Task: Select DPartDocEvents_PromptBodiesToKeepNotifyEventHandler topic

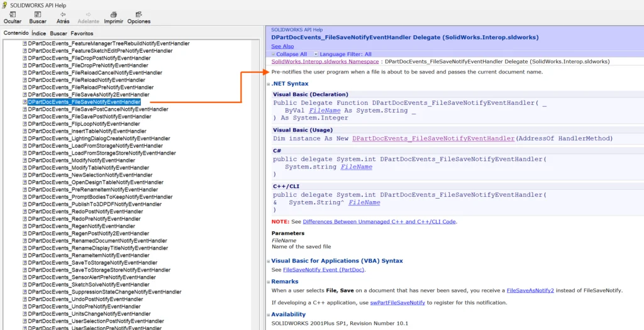Action: click(100, 197)
